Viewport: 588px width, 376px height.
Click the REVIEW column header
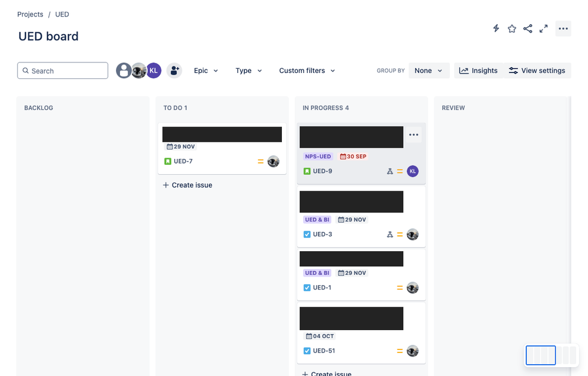coord(453,108)
